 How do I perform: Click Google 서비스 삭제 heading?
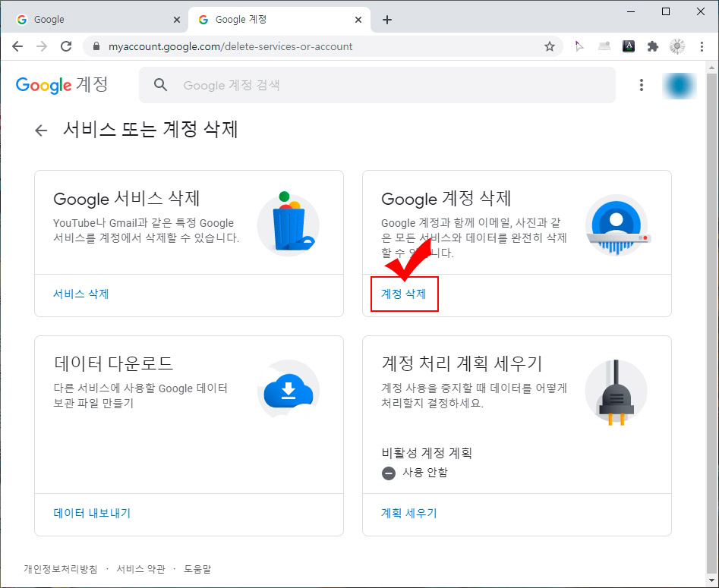127,199
